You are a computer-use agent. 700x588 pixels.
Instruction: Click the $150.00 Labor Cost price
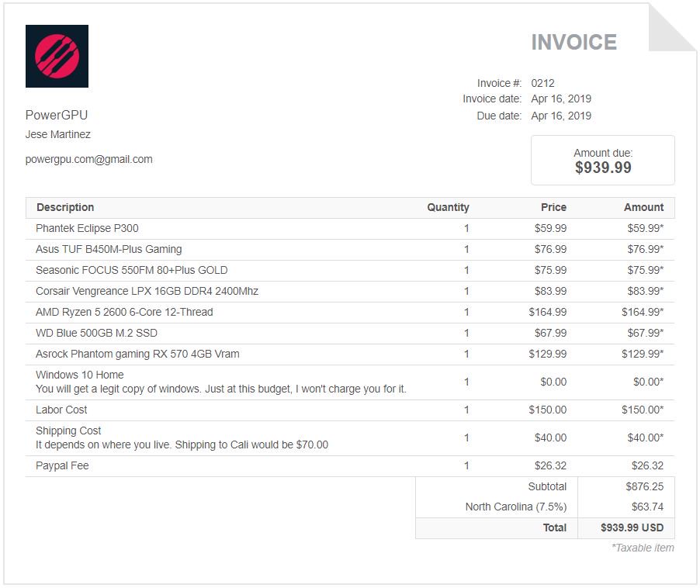pos(547,410)
